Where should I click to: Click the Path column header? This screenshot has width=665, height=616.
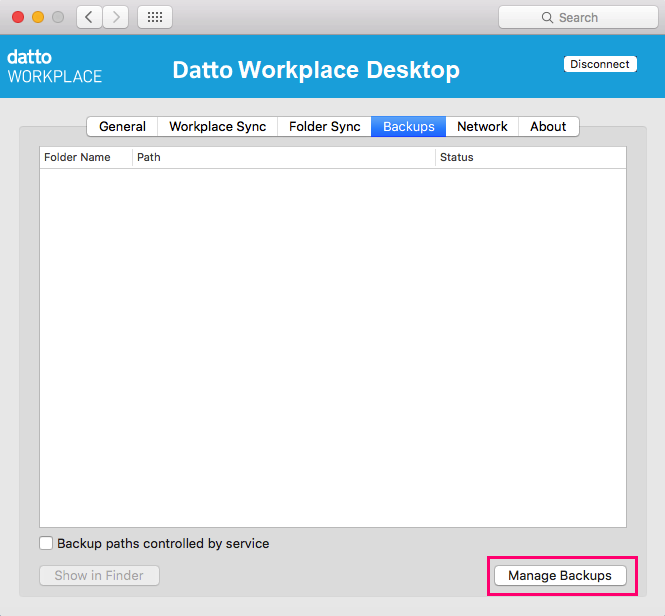click(284, 157)
